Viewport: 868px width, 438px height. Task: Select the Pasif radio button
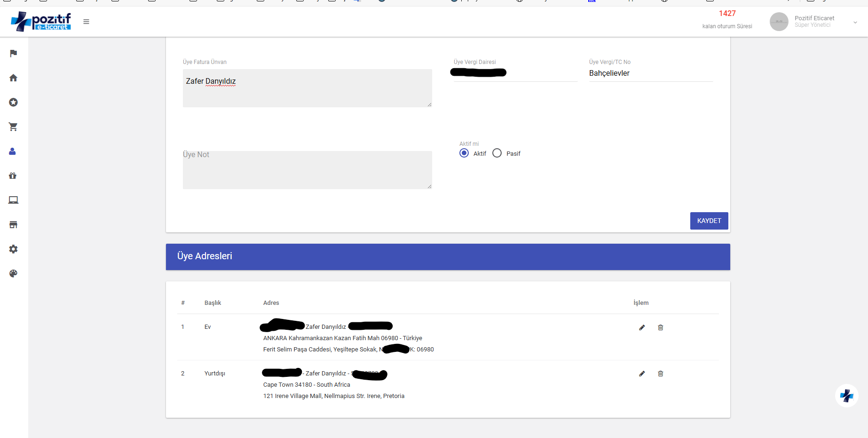(x=497, y=153)
